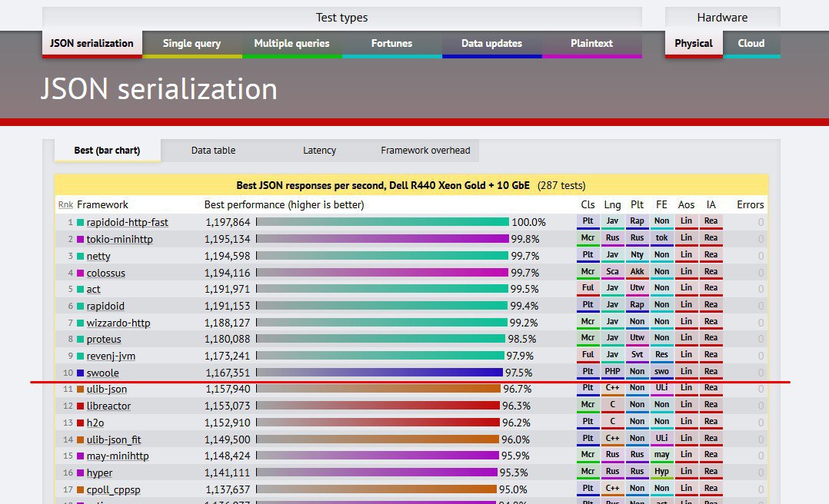
Task: Switch to the JSON serialization test tab
Action: [92, 44]
